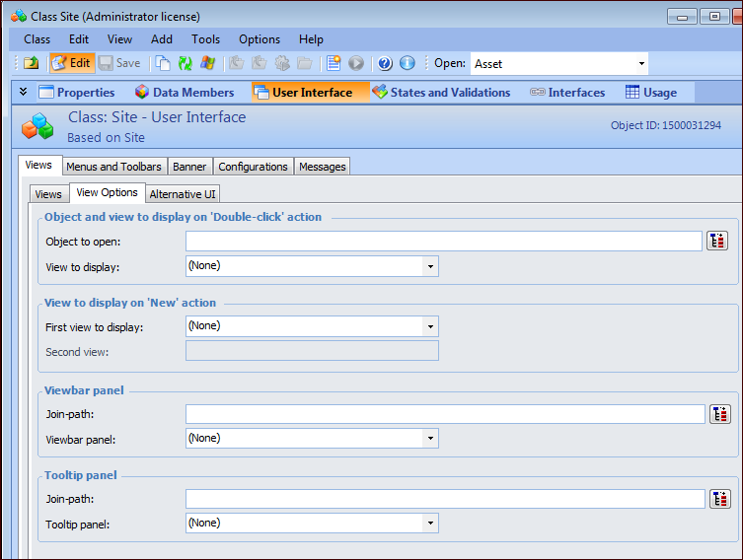This screenshot has height=560, width=743.
Task: Click the blue info circle icon
Action: pos(407,63)
